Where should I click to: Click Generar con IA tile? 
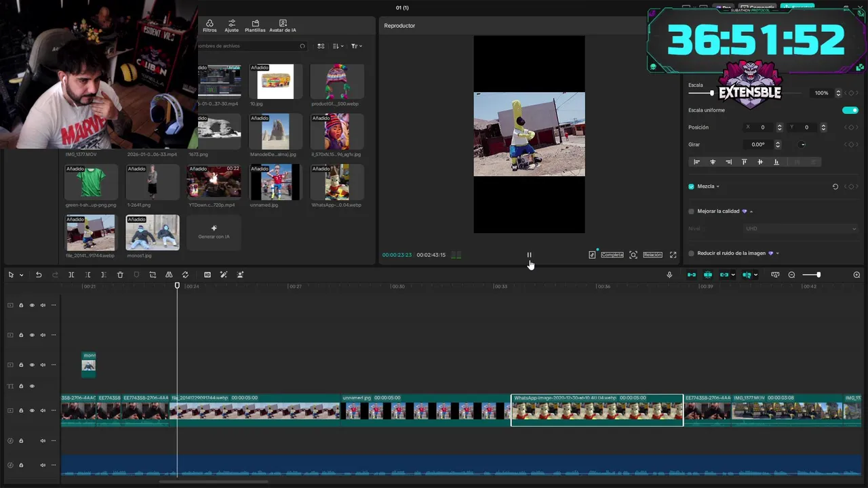point(214,232)
